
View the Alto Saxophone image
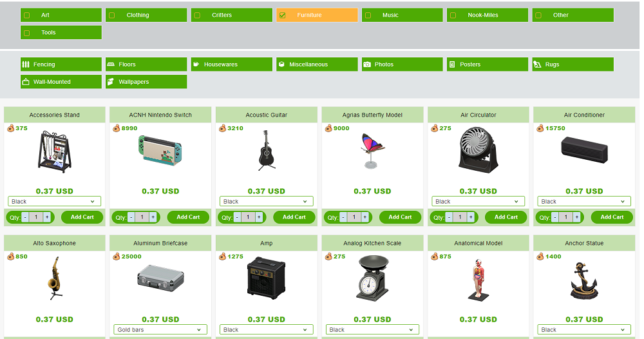[x=55, y=278]
